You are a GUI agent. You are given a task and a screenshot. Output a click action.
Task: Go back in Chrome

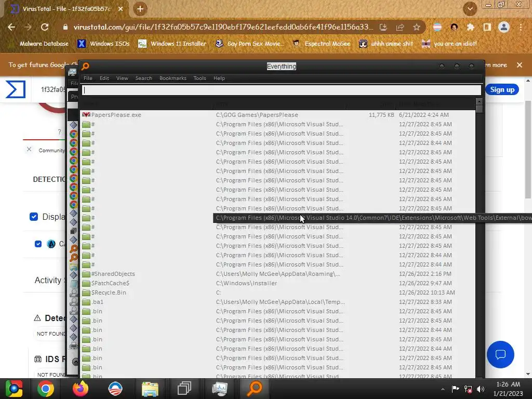[x=11, y=27]
